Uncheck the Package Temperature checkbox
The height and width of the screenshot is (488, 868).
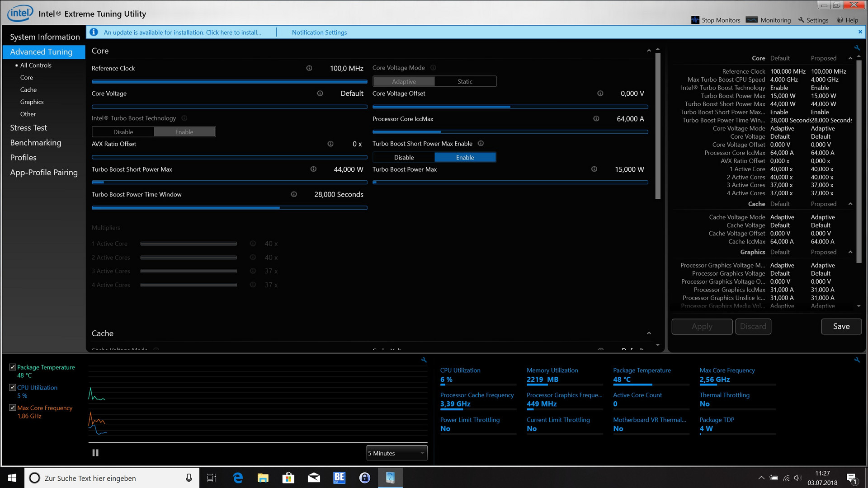(13, 367)
